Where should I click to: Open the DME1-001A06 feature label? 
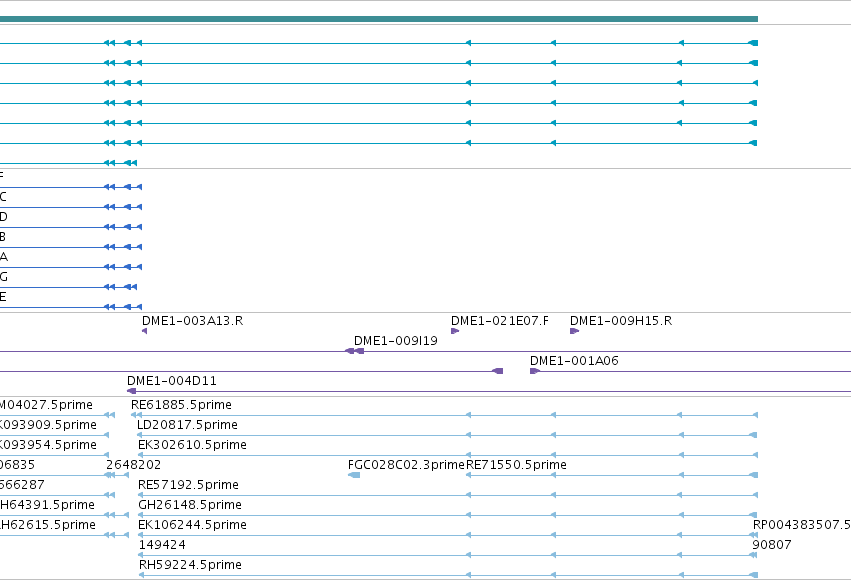[574, 361]
